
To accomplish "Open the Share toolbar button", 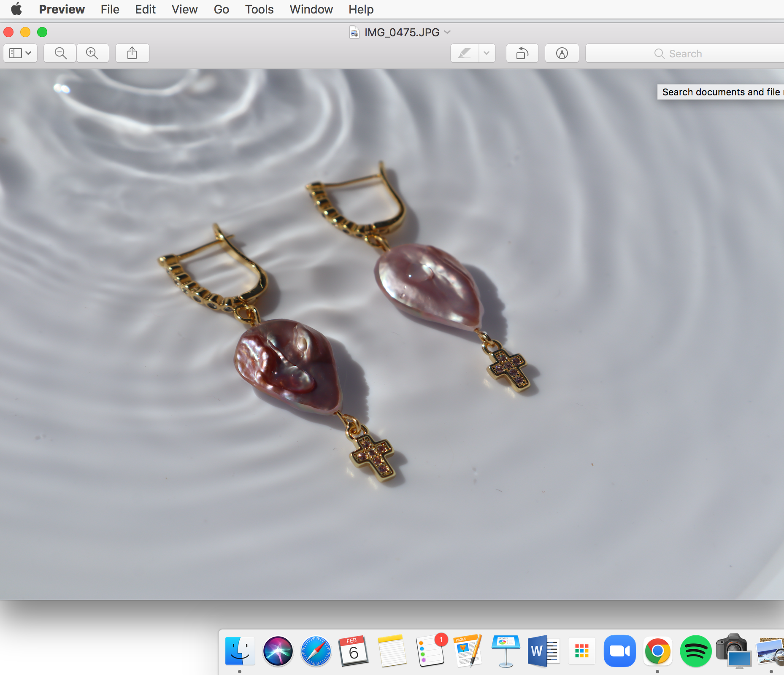I will click(132, 53).
